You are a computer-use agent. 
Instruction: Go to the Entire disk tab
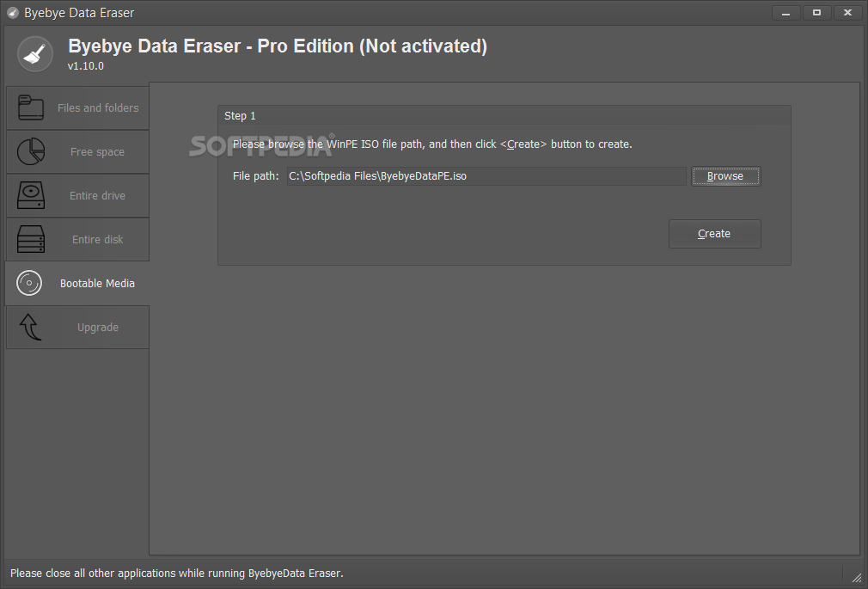(x=77, y=239)
